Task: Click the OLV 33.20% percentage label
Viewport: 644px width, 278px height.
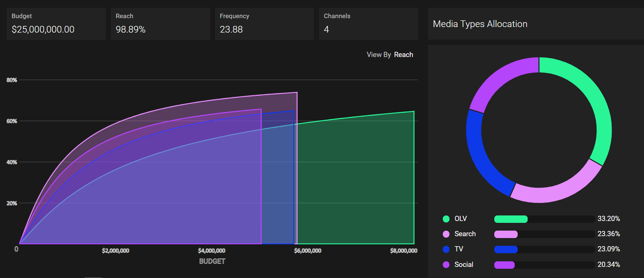Action: (x=608, y=219)
